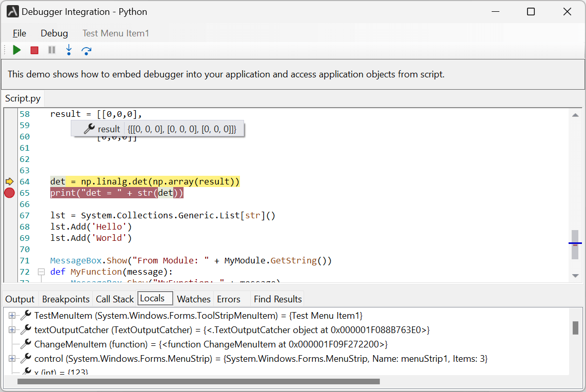Screen dimensions: 586x392
Task: Expand the control MenuStrip variable node
Action: [x=12, y=358]
